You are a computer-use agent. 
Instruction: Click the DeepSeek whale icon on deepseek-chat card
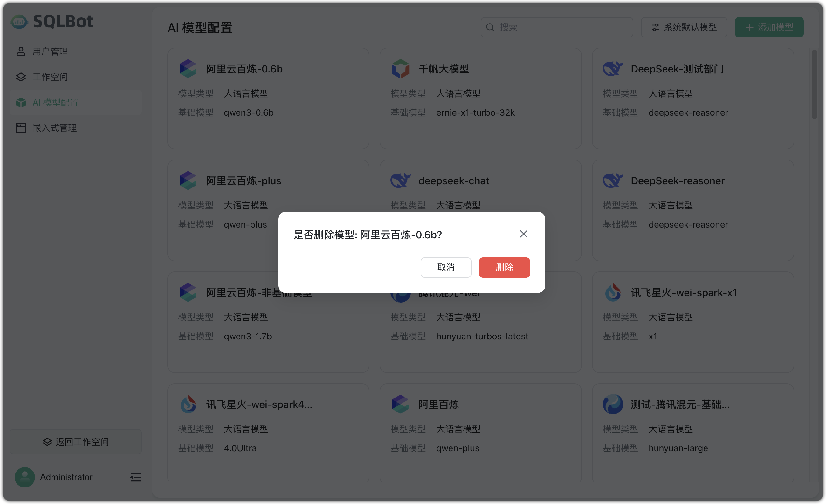pos(400,180)
